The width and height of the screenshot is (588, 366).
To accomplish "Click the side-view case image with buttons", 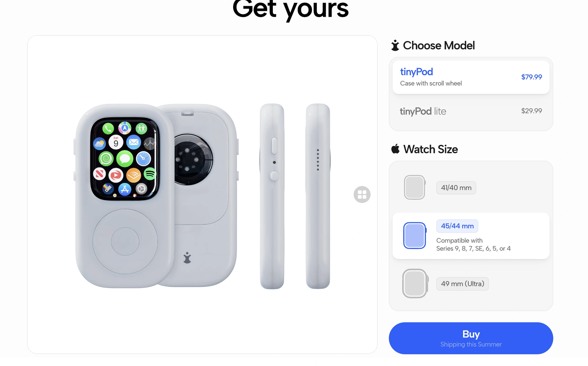I will [x=272, y=196].
